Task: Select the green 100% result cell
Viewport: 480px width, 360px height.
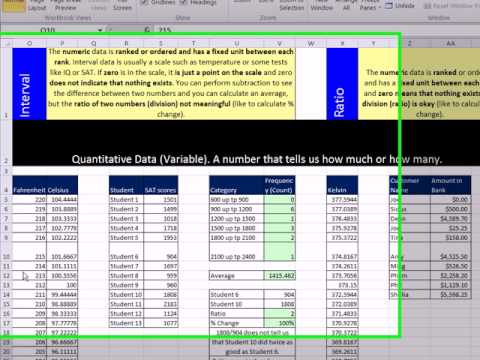Action: 279,323
